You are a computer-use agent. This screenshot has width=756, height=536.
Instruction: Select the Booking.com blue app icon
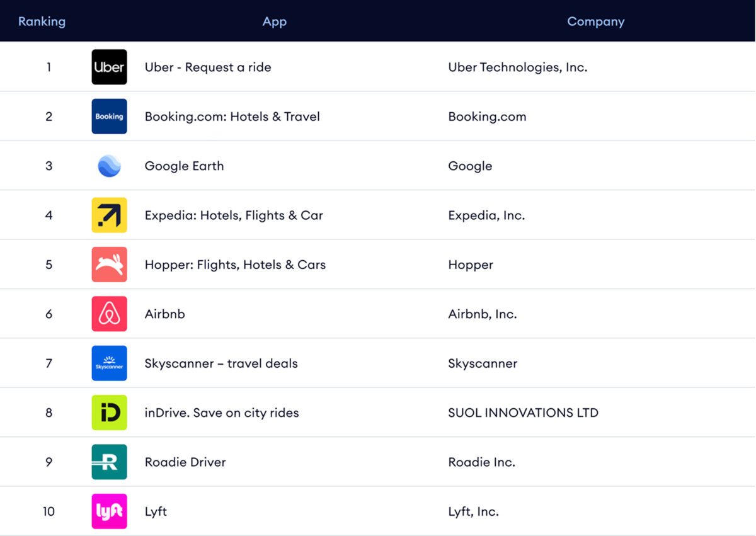(109, 117)
